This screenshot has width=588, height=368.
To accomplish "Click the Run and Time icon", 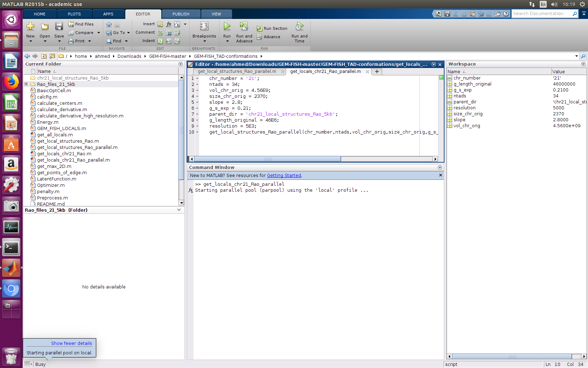I will [299, 27].
